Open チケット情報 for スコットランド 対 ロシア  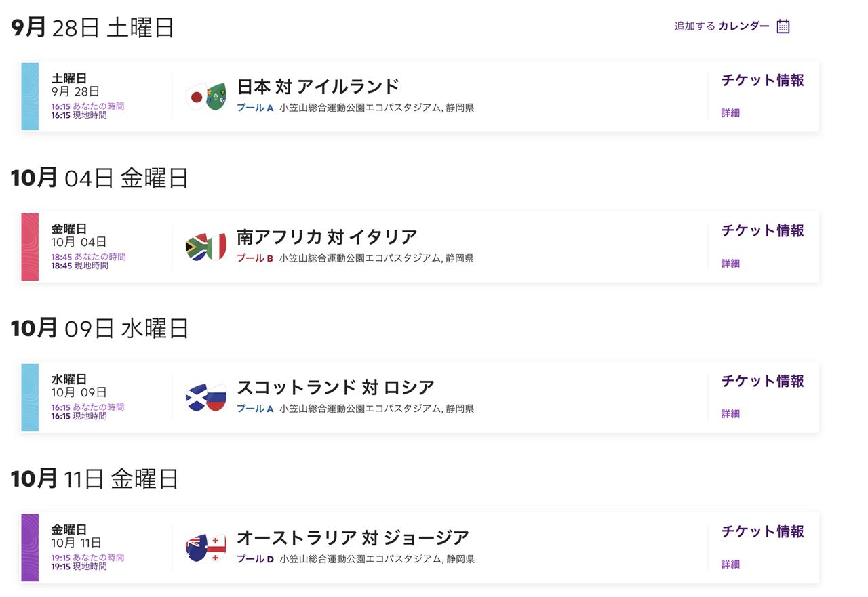pyautogui.click(x=763, y=381)
